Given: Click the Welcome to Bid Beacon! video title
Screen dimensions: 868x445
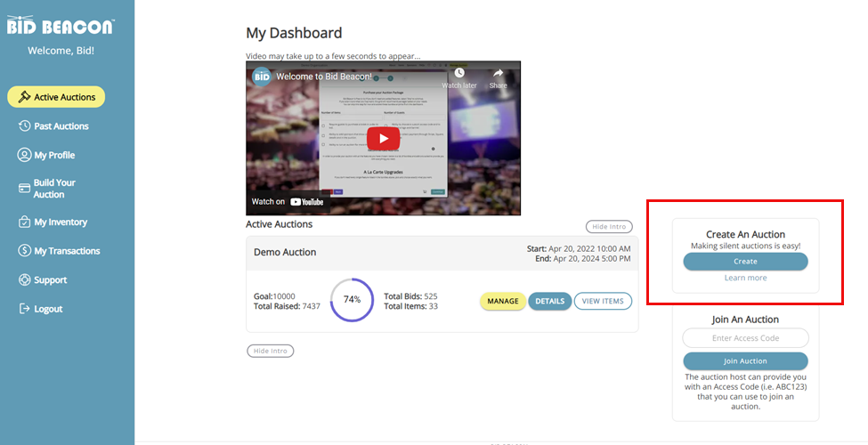Looking at the screenshot, I should point(324,77).
